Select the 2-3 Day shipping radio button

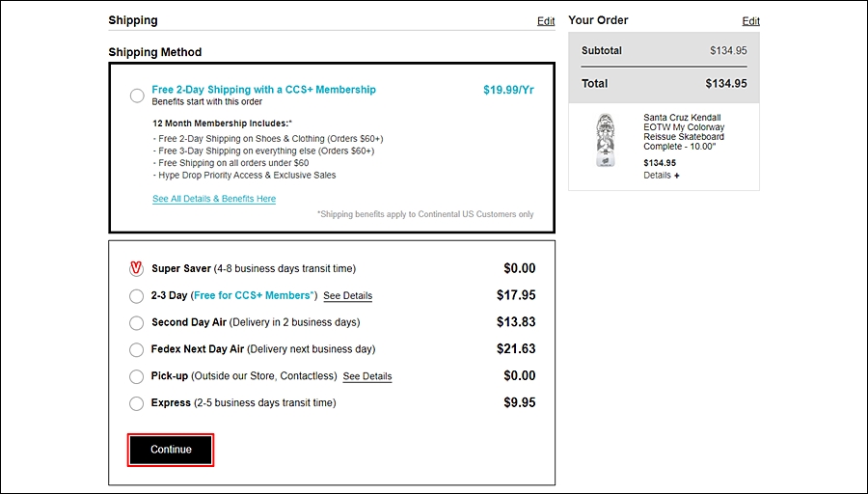pos(136,296)
